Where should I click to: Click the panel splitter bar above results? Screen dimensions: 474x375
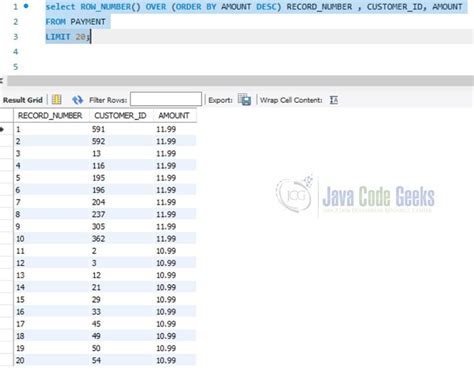(240, 80)
